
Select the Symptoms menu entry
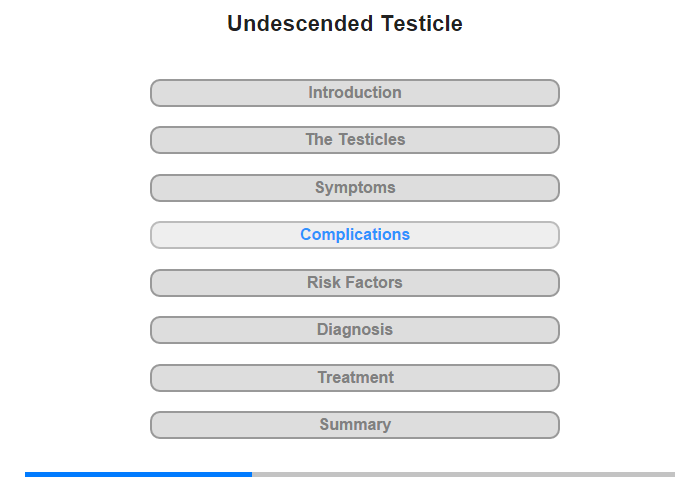coord(355,188)
